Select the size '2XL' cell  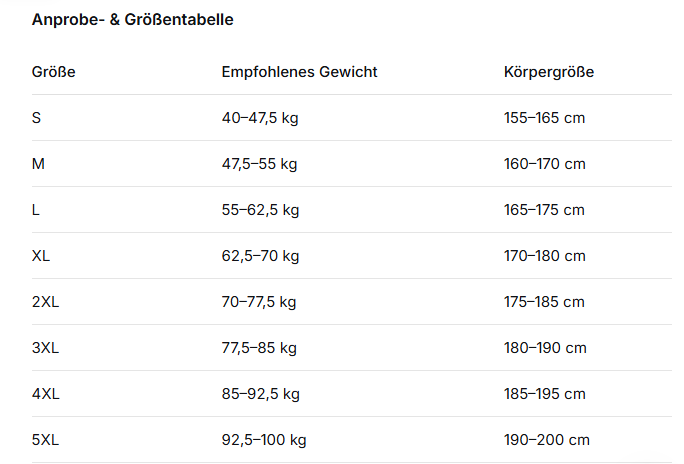click(x=45, y=302)
